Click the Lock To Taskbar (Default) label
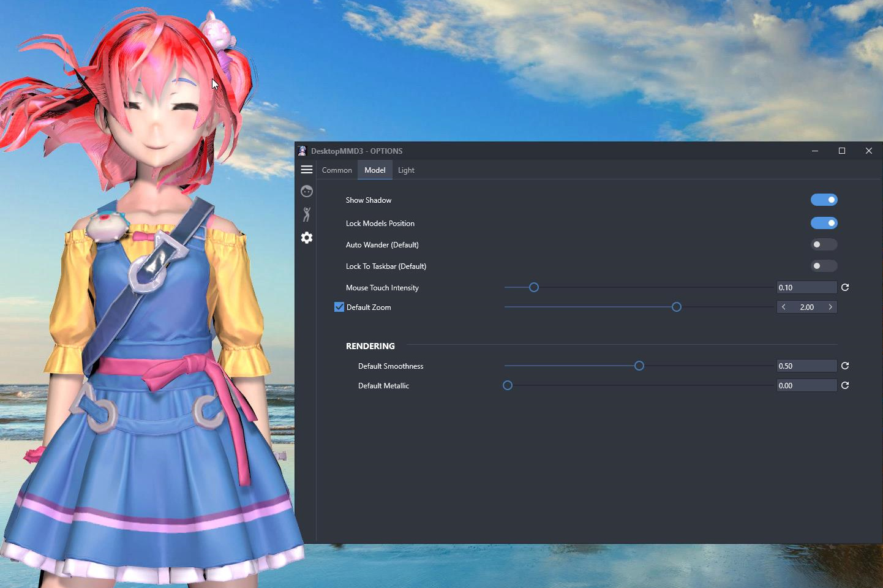The height and width of the screenshot is (588, 883). (386, 266)
